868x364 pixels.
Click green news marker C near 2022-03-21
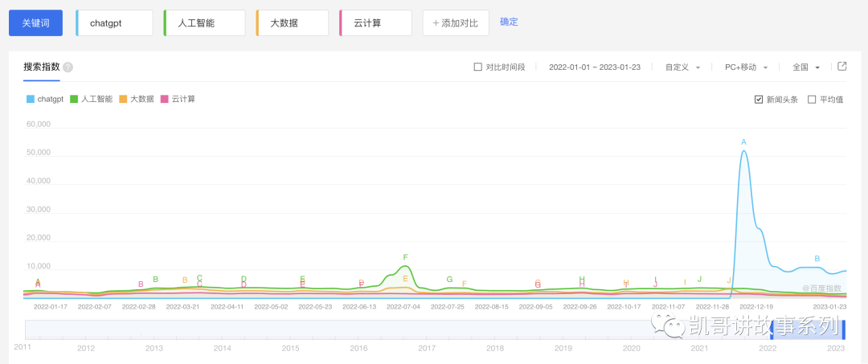click(x=199, y=278)
